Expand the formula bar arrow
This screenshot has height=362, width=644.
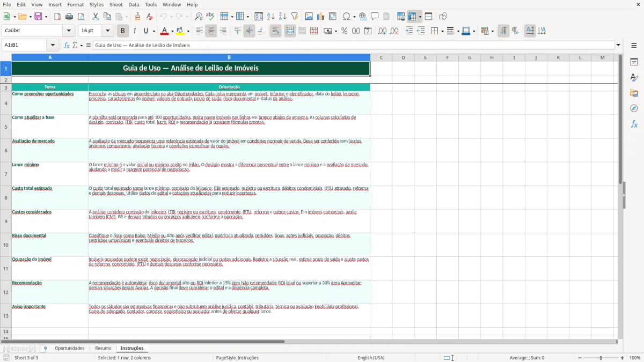[618, 45]
